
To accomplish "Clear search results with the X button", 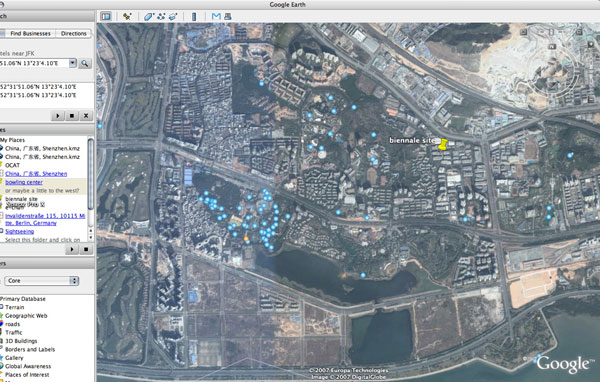I will 86,116.
